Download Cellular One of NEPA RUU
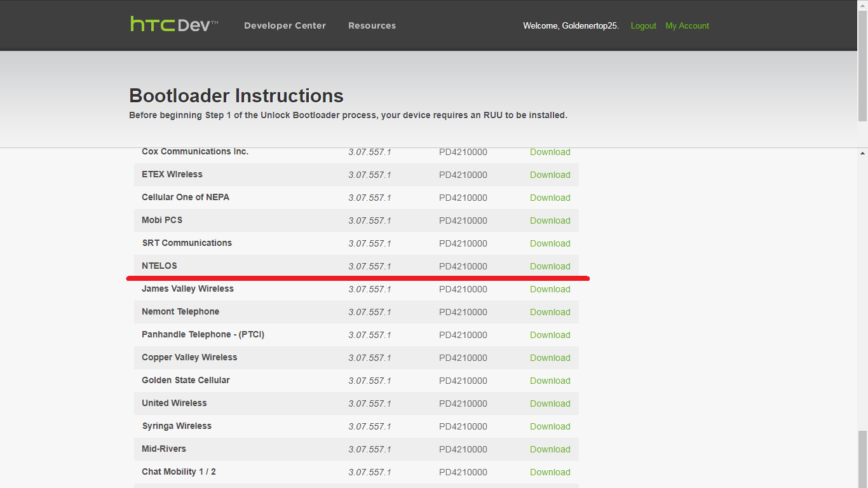The image size is (868, 488). pos(550,198)
